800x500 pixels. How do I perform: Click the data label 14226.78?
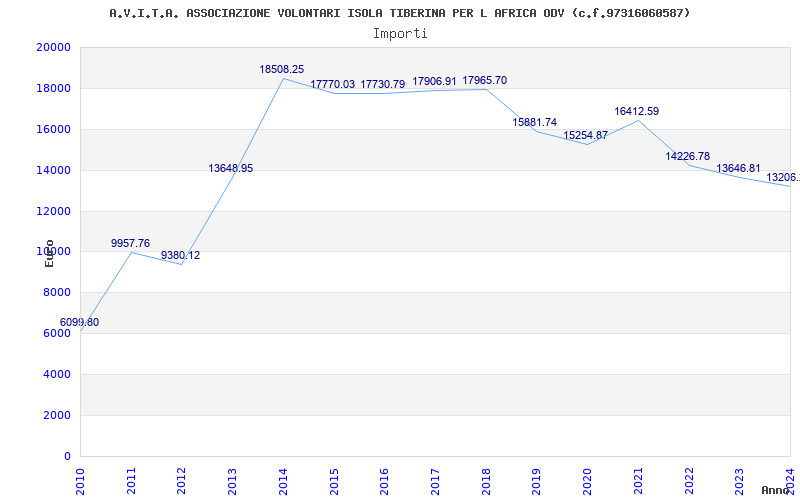688,156
